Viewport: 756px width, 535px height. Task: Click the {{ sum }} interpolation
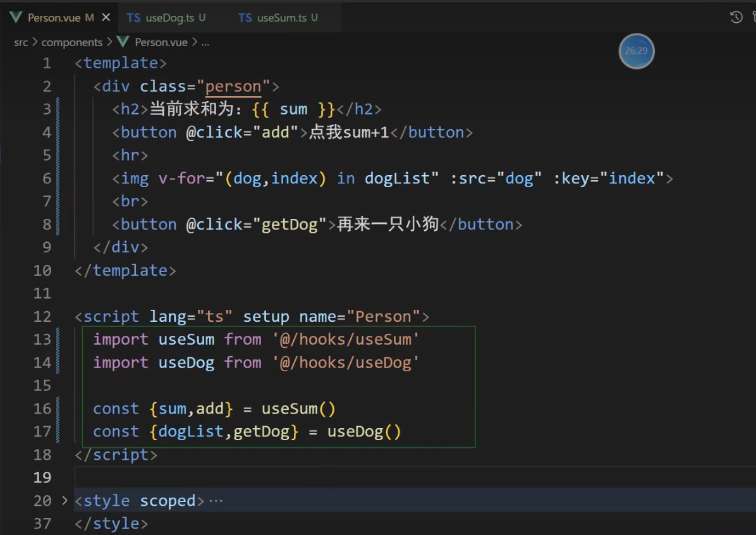[x=293, y=109]
